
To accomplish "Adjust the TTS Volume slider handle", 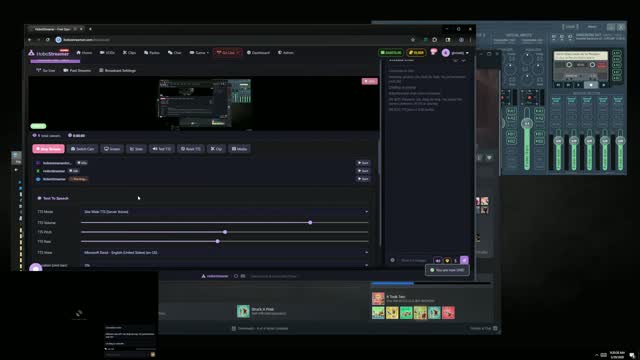I will point(310,222).
